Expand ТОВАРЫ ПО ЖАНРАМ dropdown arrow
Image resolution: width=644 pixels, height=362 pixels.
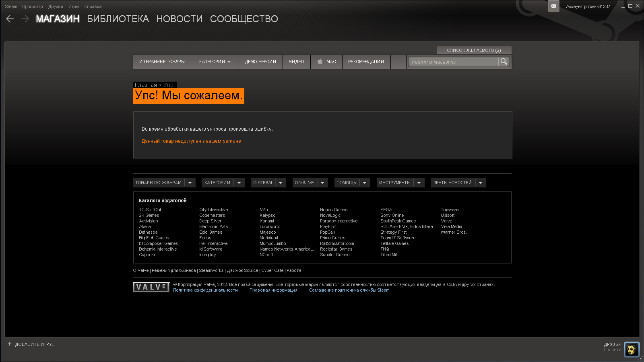coord(190,183)
